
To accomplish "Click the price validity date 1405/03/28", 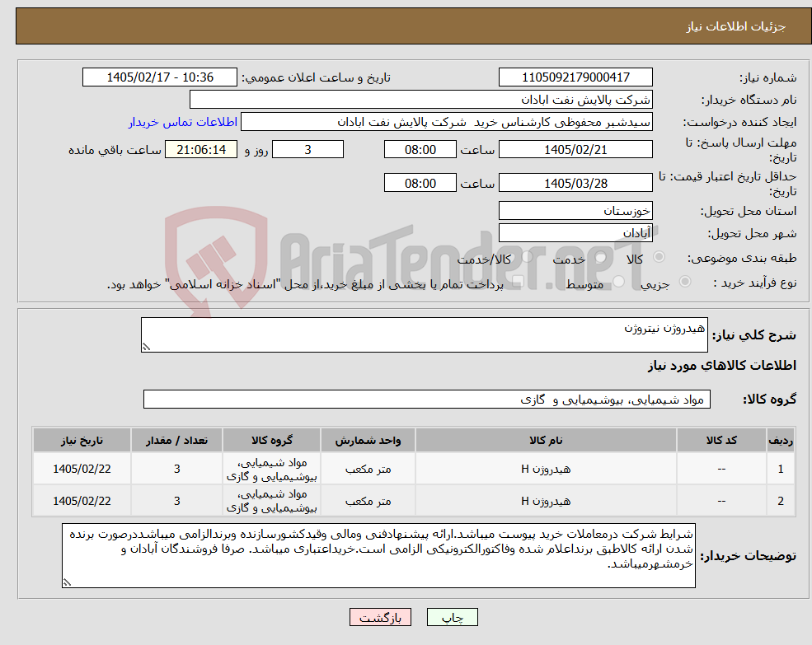I will coord(575,183).
